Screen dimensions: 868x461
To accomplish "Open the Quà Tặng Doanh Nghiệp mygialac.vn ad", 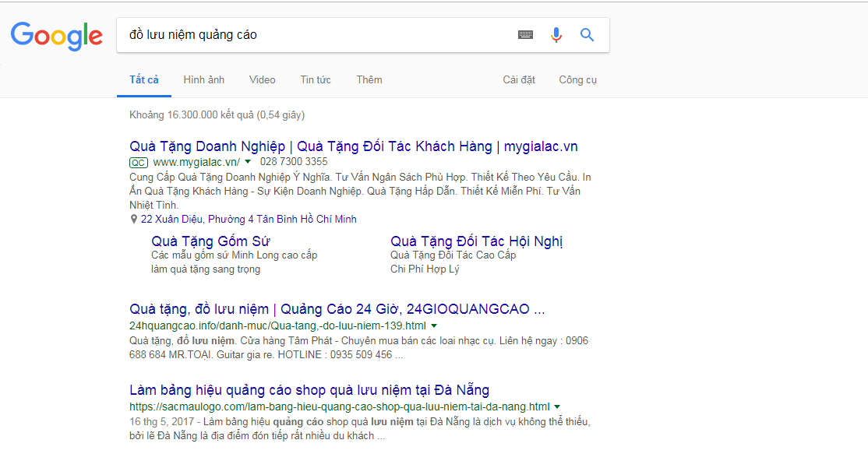I will click(x=353, y=146).
